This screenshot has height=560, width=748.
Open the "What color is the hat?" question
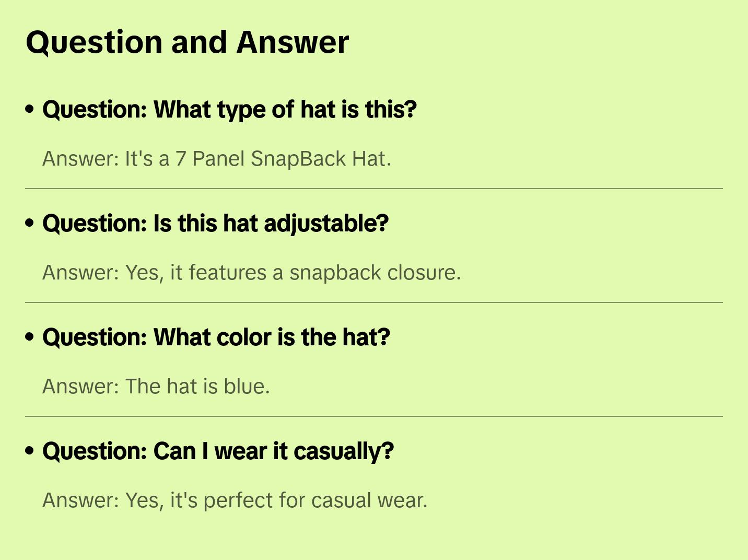[216, 337]
